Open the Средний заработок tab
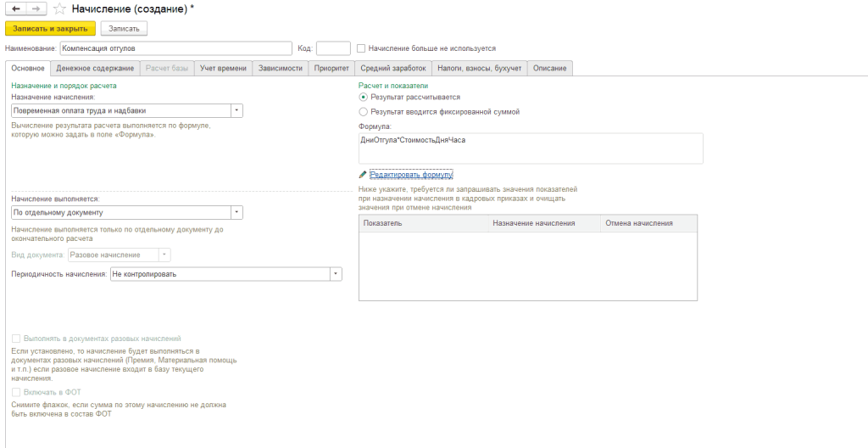Image resolution: width=868 pixels, height=448 pixels. [x=392, y=68]
